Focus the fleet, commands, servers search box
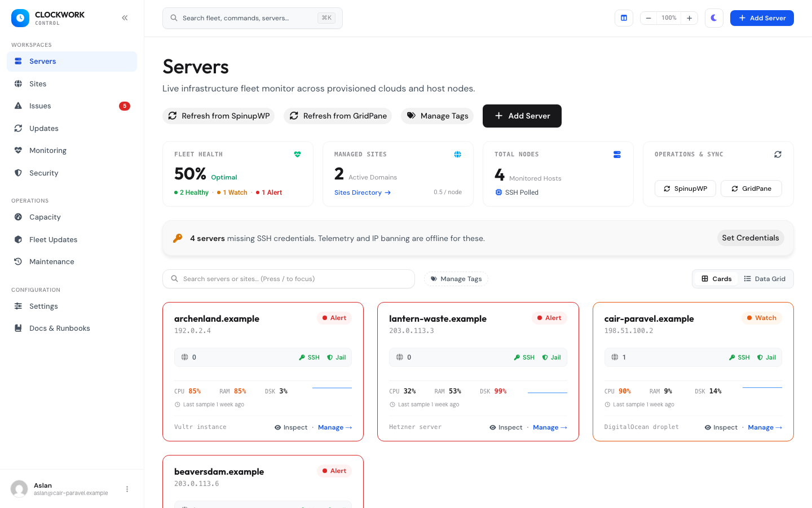812x508 pixels. [x=253, y=18]
